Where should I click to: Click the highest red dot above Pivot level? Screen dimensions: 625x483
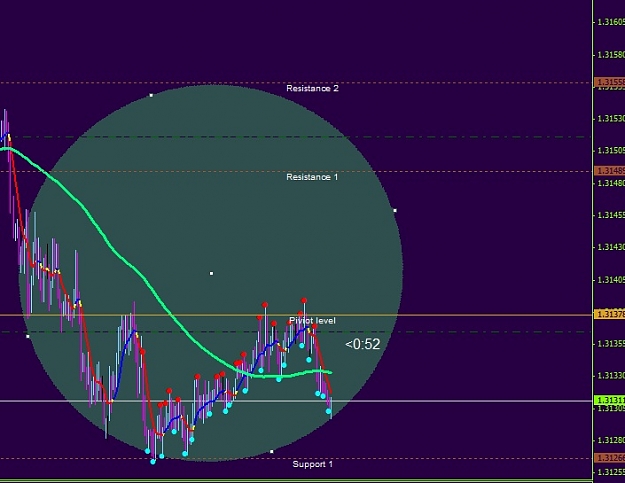pyautogui.click(x=304, y=300)
